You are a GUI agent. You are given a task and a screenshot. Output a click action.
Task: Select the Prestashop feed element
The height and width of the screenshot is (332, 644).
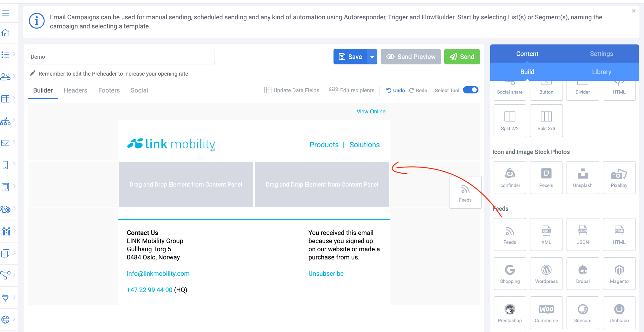pos(510,313)
